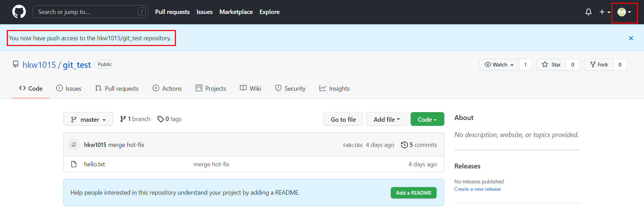The image size is (644, 211).
Task: Go to GitHub home via Octocat logo
Action: 19,12
